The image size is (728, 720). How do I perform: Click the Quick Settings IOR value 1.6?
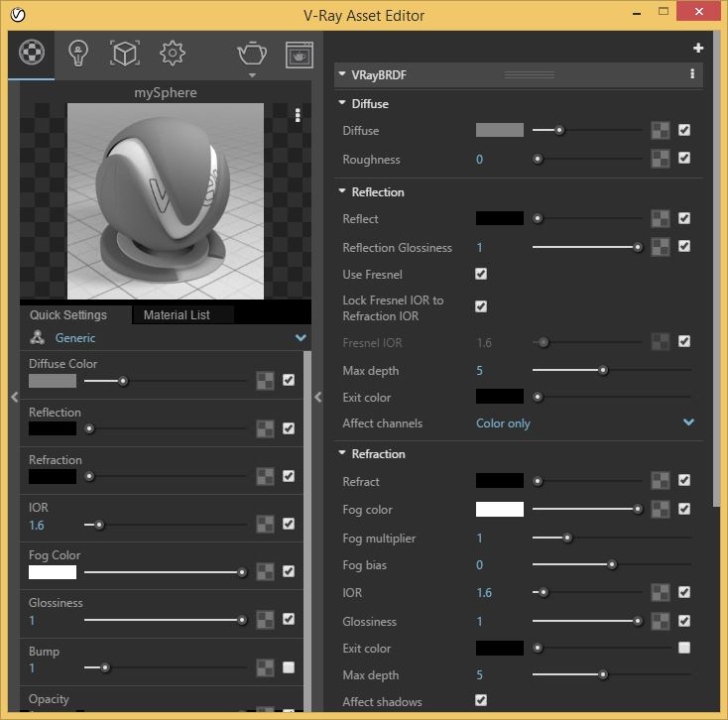tap(37, 525)
